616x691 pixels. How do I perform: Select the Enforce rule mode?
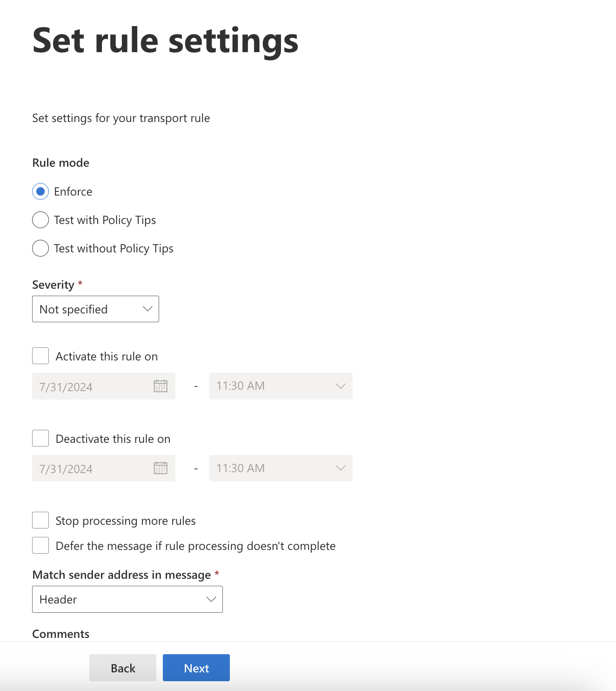click(x=40, y=191)
